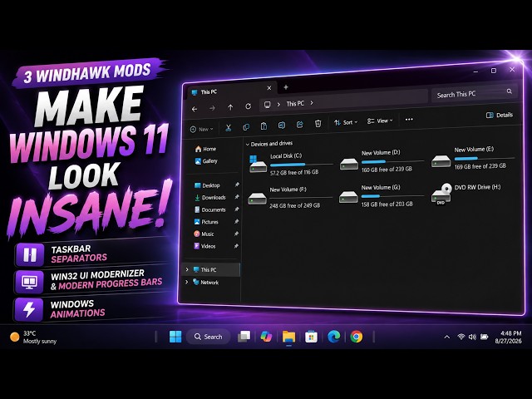Open weather widget showing Mostly sunny

point(33,337)
